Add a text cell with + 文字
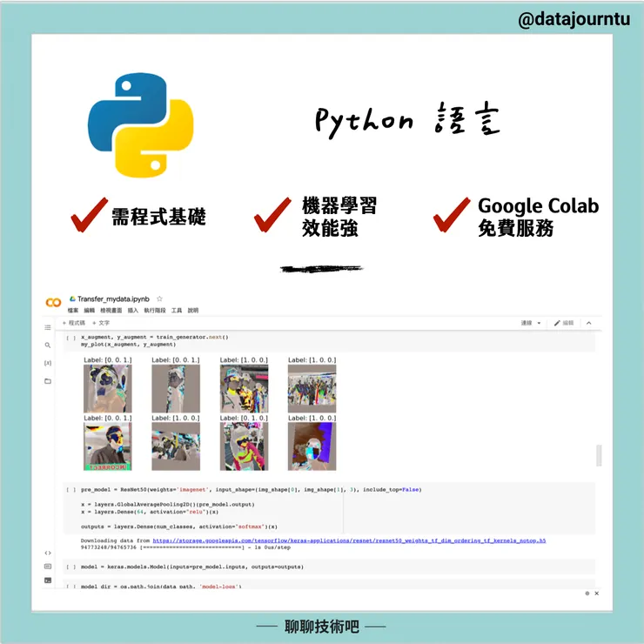644x644 pixels. (x=101, y=323)
